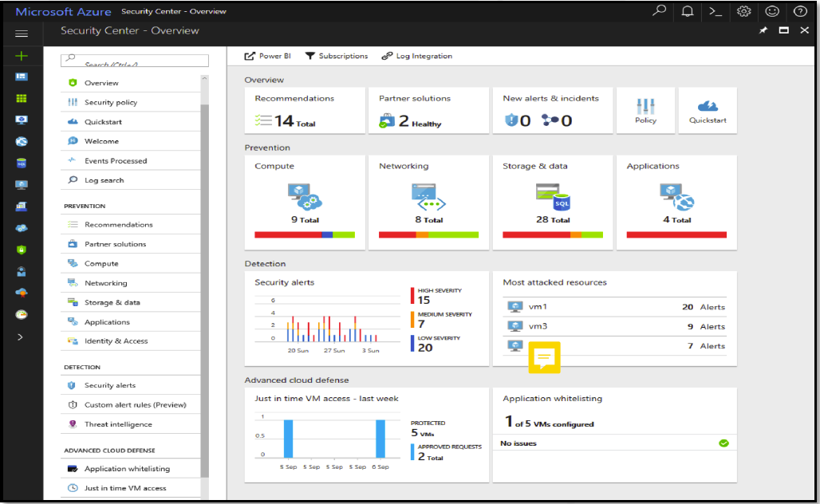Click the severity bar under the Compute tile
Image resolution: width=820 pixels, height=504 pixels.
point(306,234)
